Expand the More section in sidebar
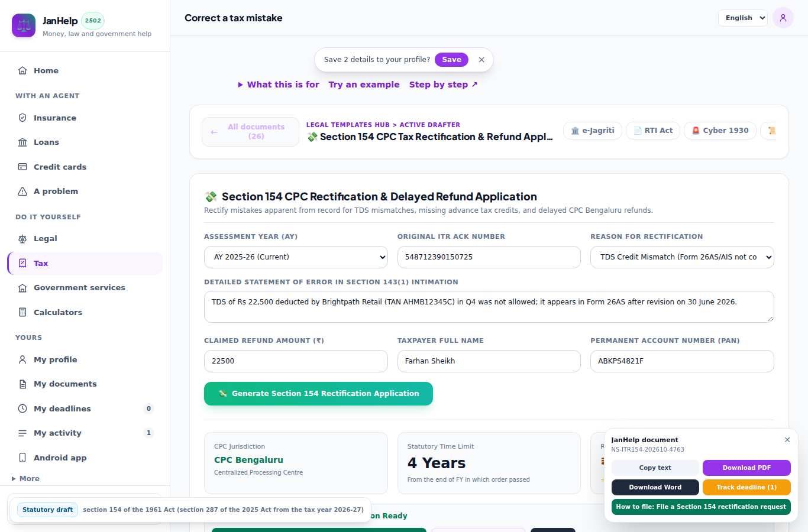808x532 pixels. (x=25, y=479)
